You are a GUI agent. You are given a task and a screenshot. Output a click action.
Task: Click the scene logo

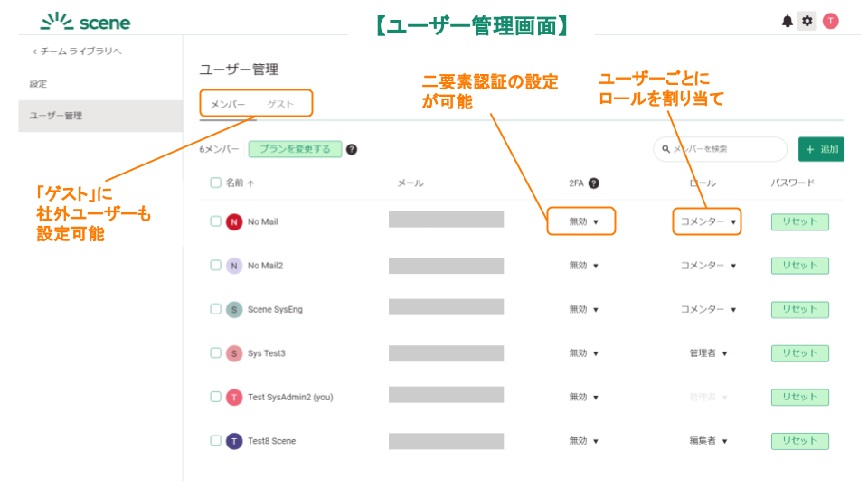point(85,22)
